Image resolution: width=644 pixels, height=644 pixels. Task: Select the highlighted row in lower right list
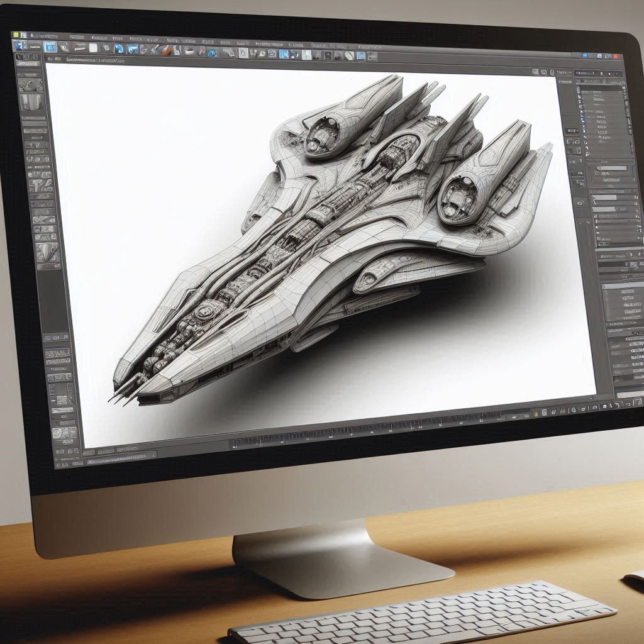point(624,286)
